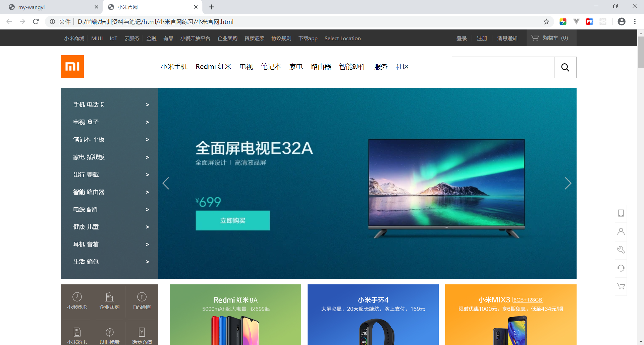Open 电视 nav menu
This screenshot has height=345, width=644.
pyautogui.click(x=246, y=67)
